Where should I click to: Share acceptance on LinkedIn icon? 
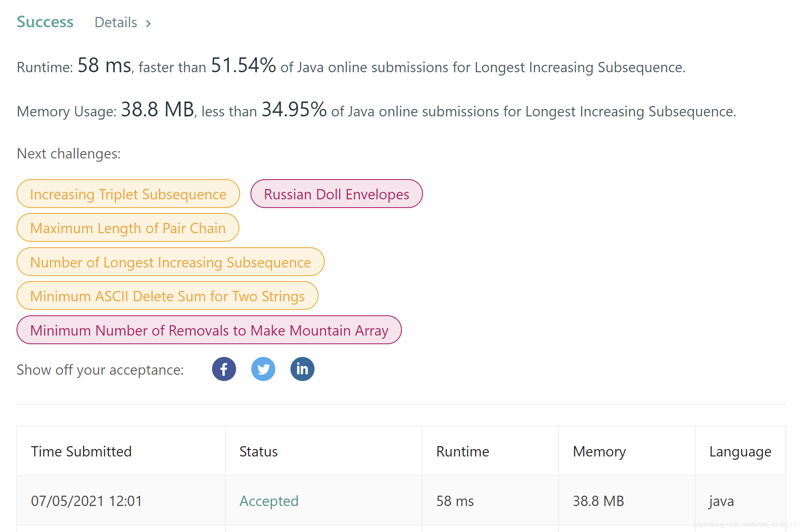[302, 369]
